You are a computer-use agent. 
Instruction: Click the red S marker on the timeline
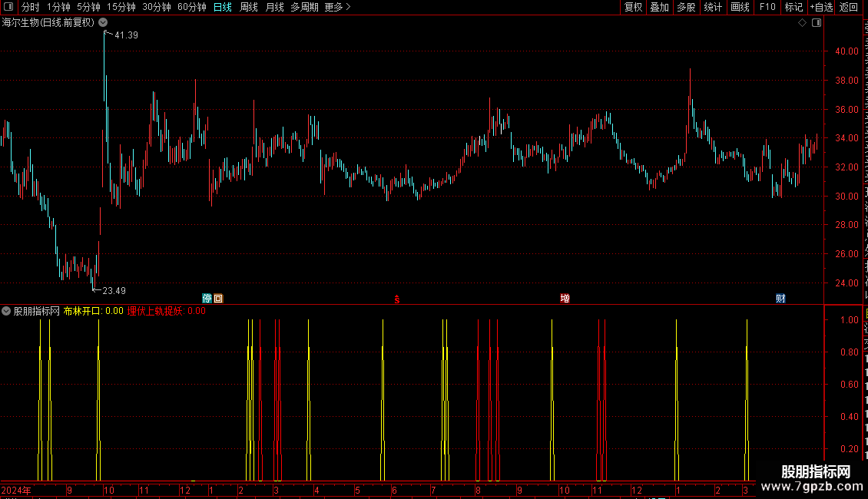(397, 299)
